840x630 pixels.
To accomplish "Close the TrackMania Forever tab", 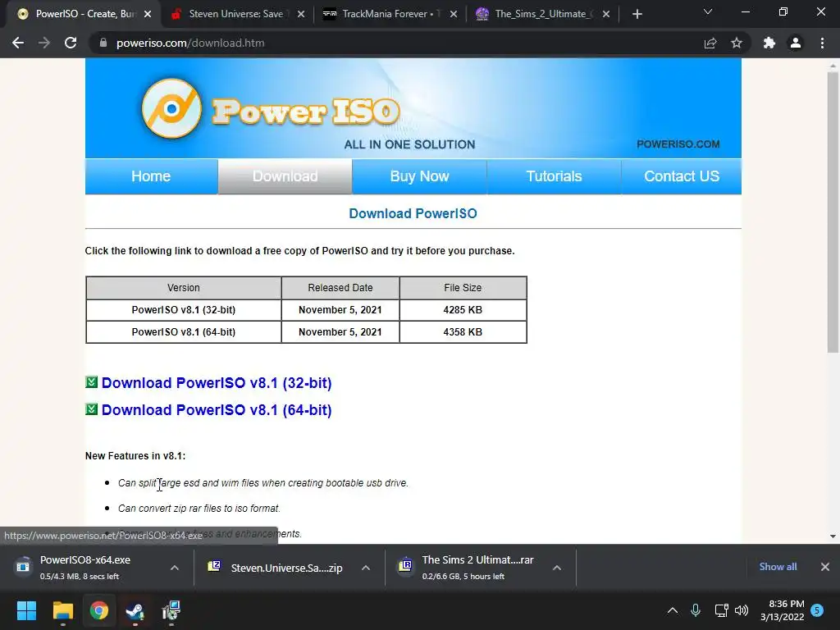I will point(454,14).
